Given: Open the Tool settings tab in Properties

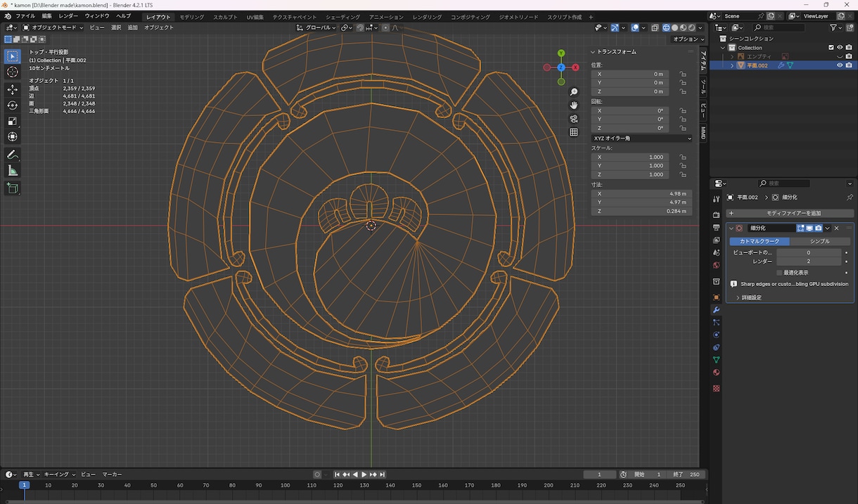Looking at the screenshot, I should [716, 199].
